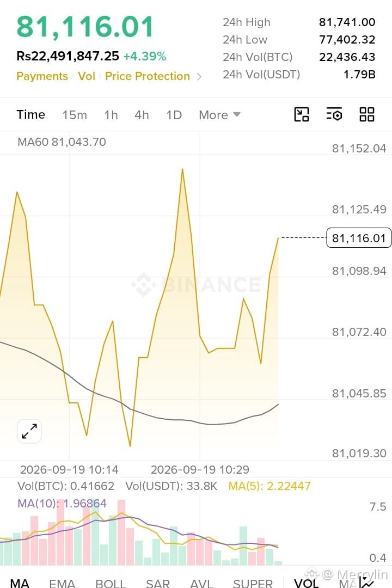
Task: Toggle the EMA indicator
Action: click(x=62, y=583)
